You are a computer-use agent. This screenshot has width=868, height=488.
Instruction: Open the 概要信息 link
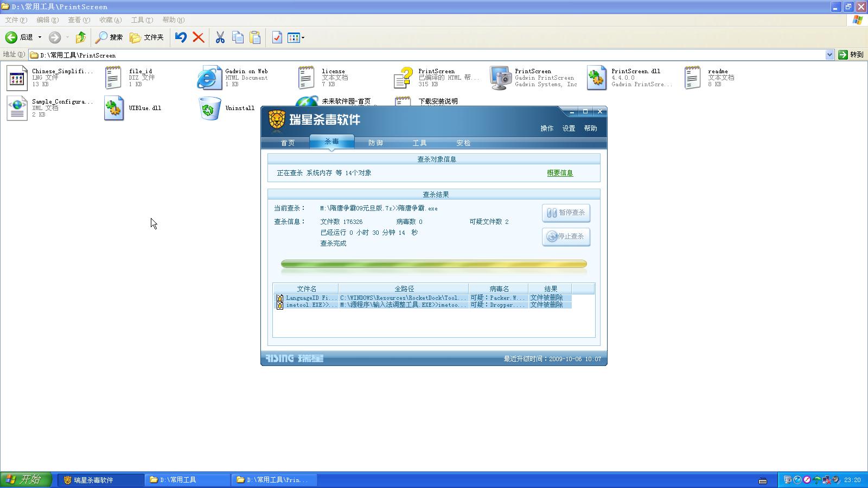[x=560, y=173]
